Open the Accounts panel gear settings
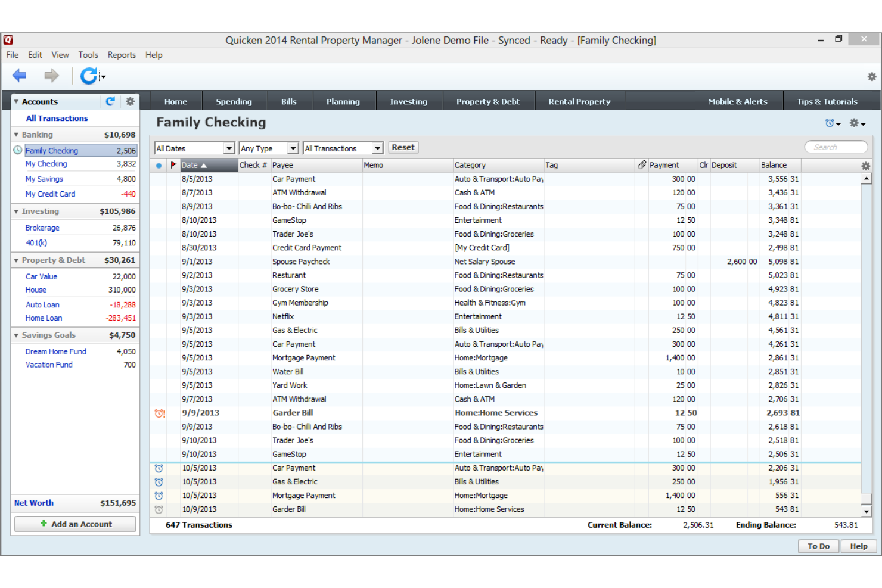The width and height of the screenshot is (882, 588). (130, 102)
